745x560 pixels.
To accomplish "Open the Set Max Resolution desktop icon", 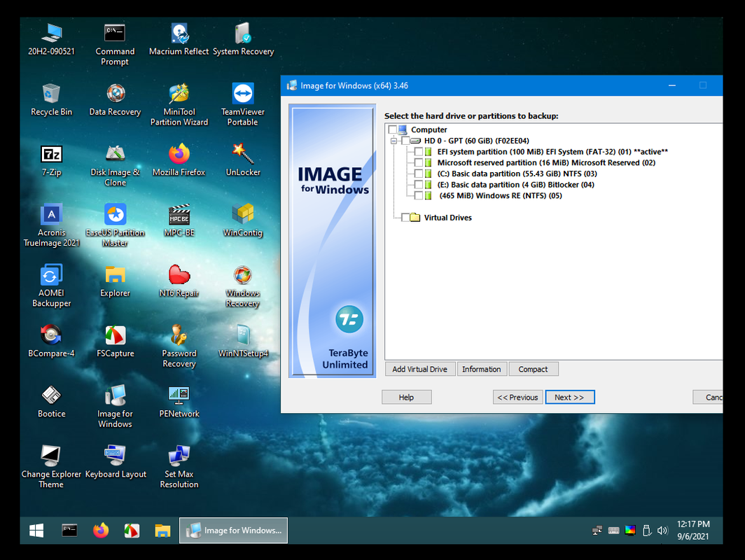I will (179, 467).
